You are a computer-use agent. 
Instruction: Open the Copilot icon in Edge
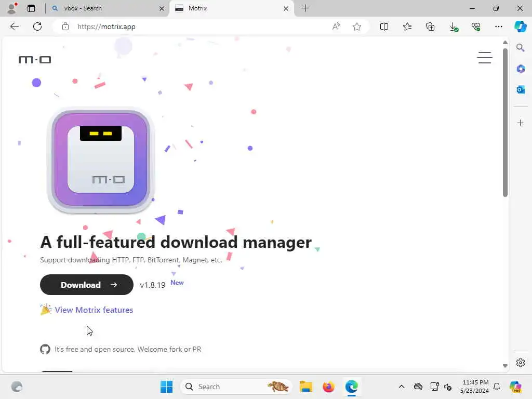[x=521, y=26]
